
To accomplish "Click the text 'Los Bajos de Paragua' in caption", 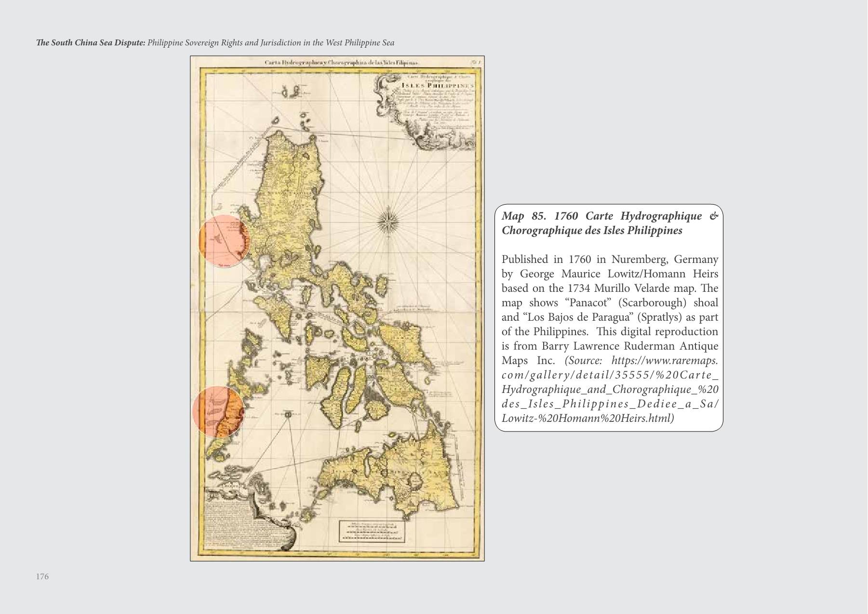I will click(x=576, y=317).
